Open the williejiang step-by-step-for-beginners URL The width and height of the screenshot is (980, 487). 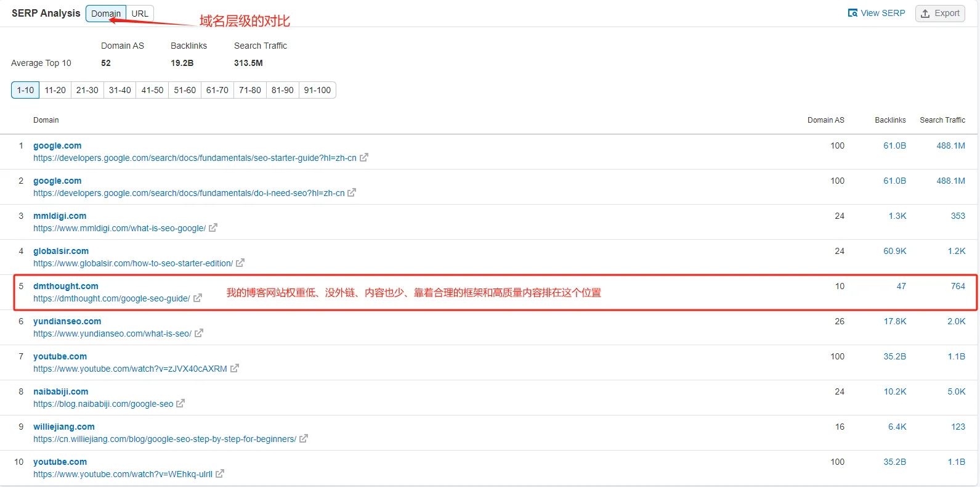tap(164, 439)
